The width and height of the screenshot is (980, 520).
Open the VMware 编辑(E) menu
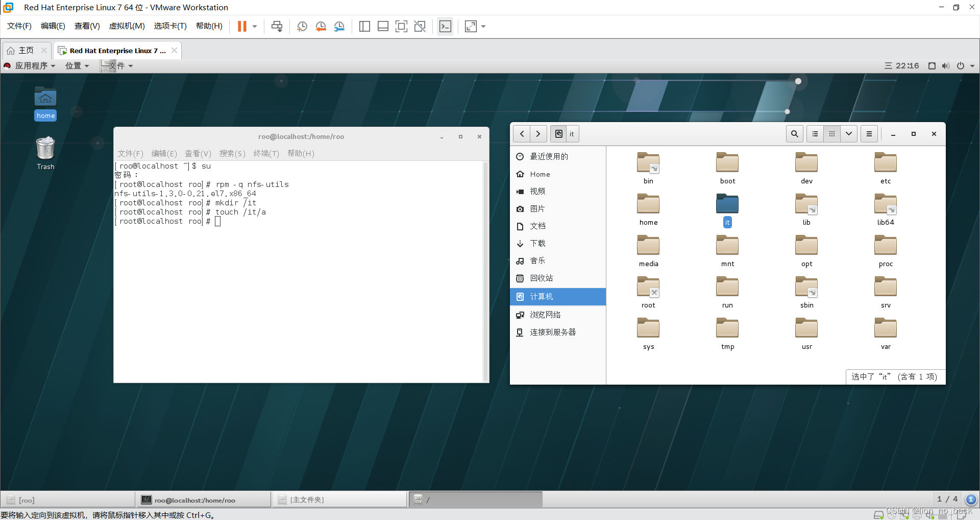click(x=53, y=26)
